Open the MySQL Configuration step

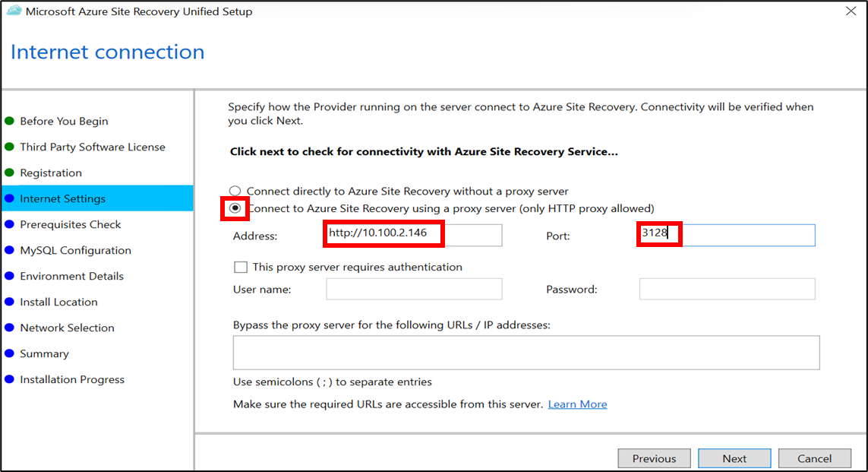[x=75, y=250]
